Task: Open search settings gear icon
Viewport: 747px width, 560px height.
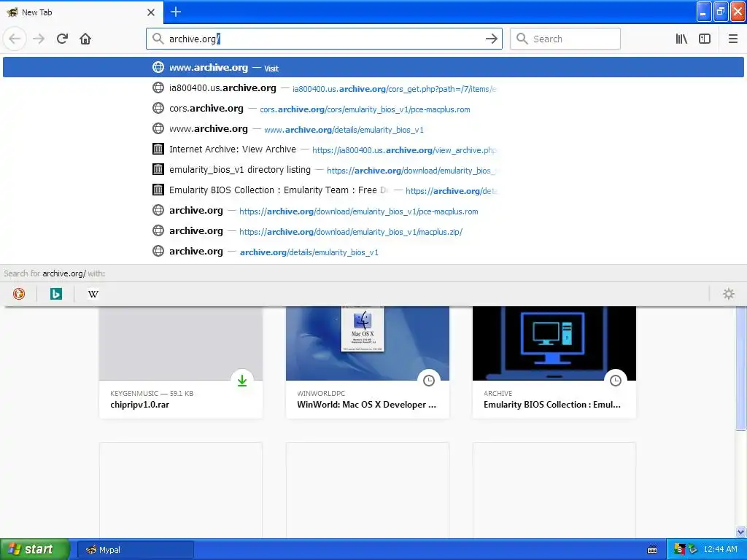Action: coord(729,294)
